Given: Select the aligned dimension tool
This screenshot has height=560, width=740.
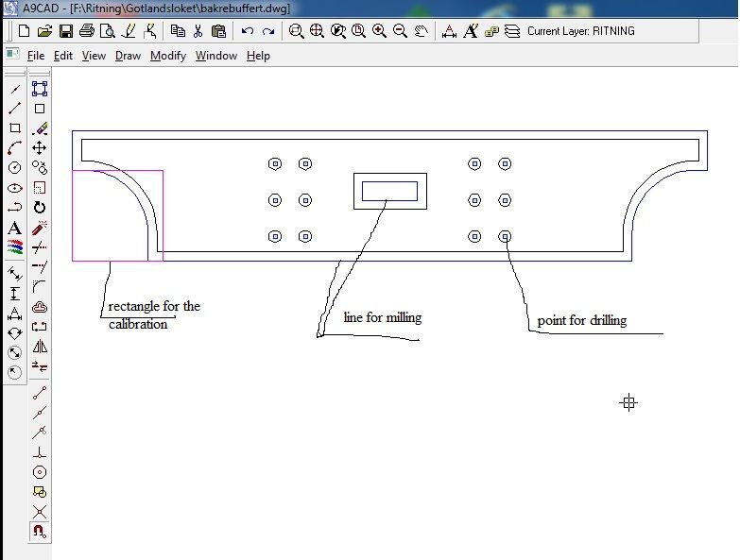Looking at the screenshot, I should [15, 274].
